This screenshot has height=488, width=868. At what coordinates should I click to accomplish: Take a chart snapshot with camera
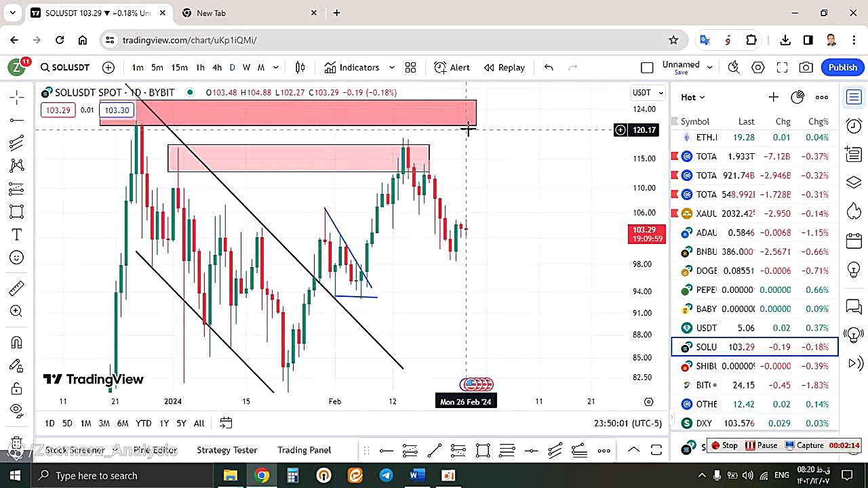[806, 67]
